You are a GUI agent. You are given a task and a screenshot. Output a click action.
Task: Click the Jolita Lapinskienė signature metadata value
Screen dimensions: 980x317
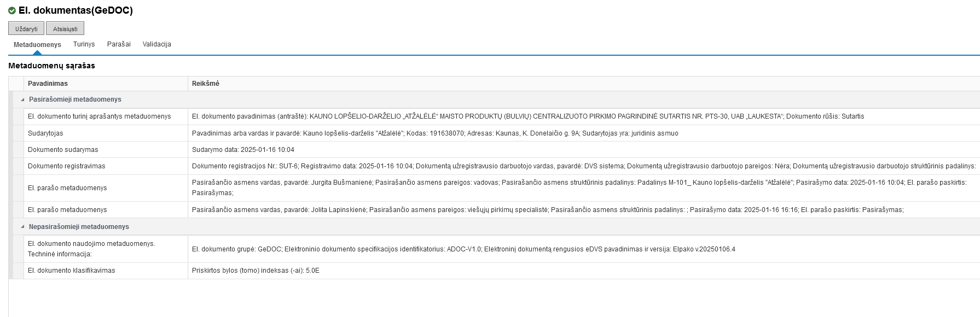[x=547, y=210]
